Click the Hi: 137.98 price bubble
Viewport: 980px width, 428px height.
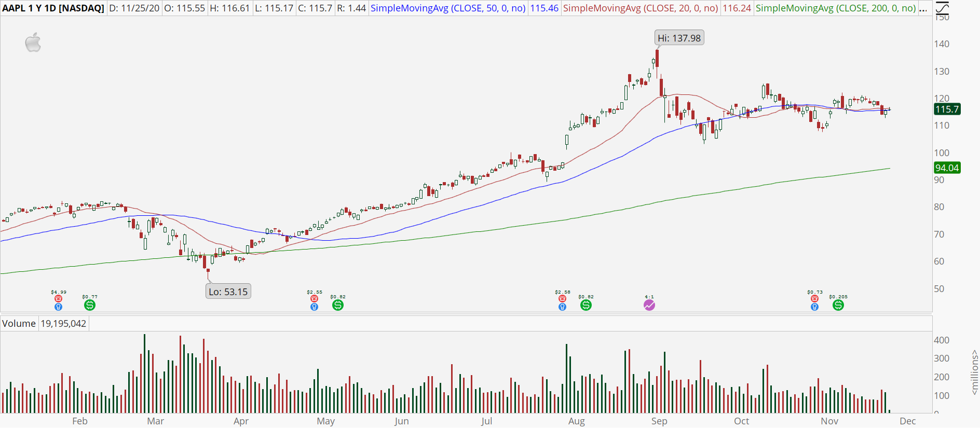(679, 38)
